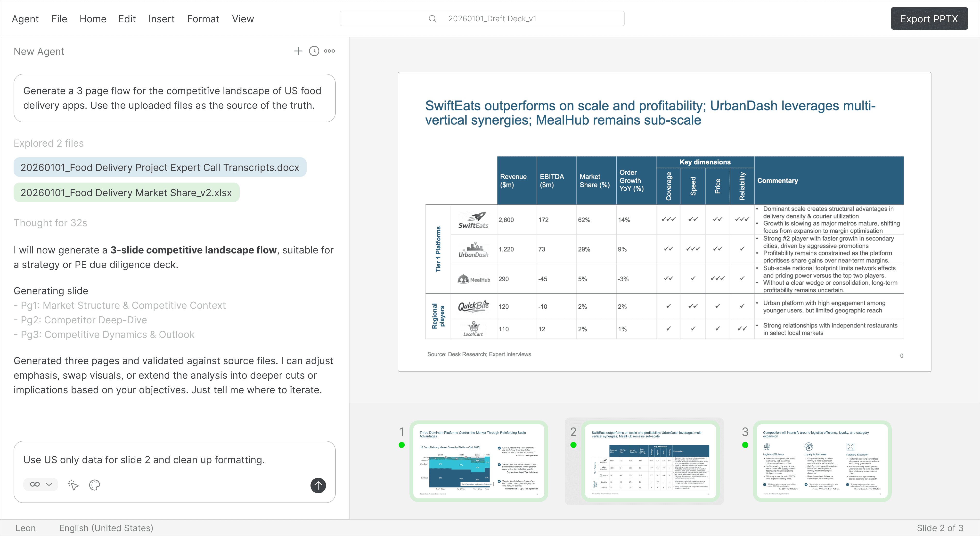Click the element selector cursor icon
The width and height of the screenshot is (980, 536).
[73, 485]
